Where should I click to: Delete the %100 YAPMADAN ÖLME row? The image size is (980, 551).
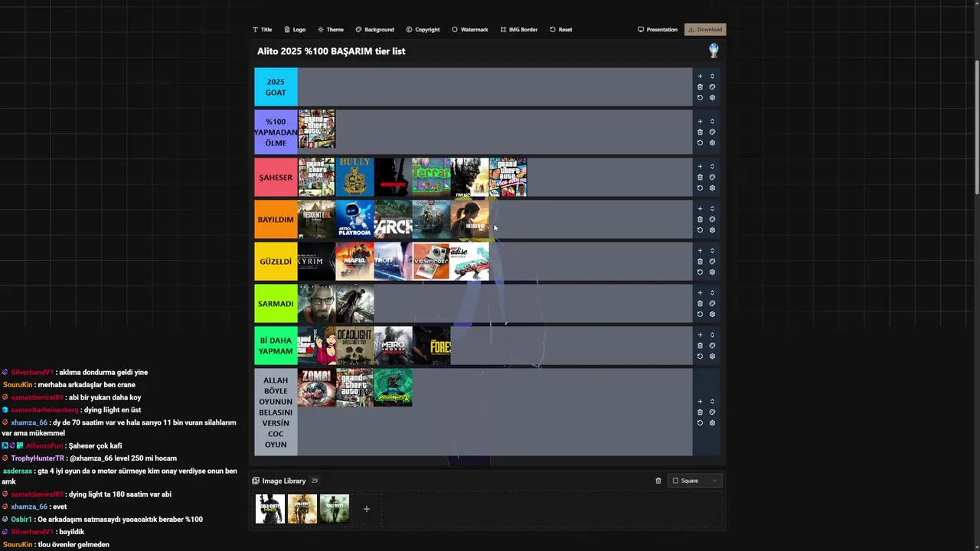click(x=700, y=132)
